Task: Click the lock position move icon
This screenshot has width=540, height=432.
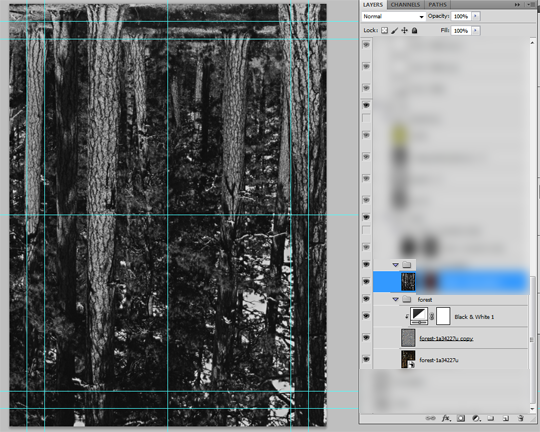Action: 405,31
